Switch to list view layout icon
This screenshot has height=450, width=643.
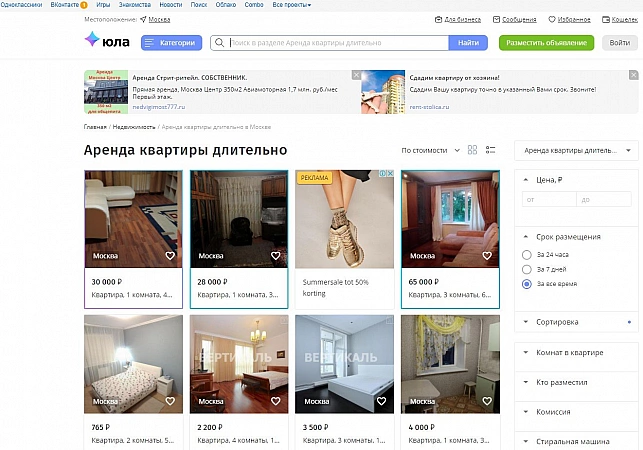pos(490,150)
